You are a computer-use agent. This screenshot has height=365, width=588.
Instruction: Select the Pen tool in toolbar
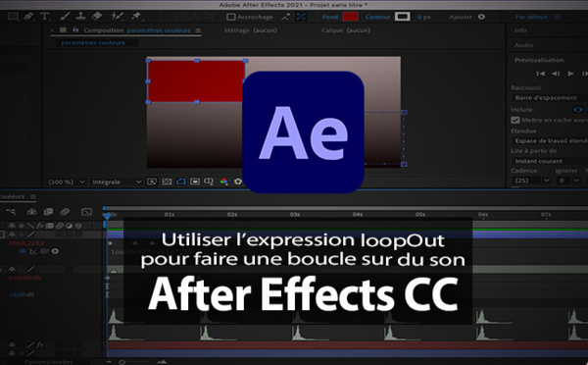point(28,17)
